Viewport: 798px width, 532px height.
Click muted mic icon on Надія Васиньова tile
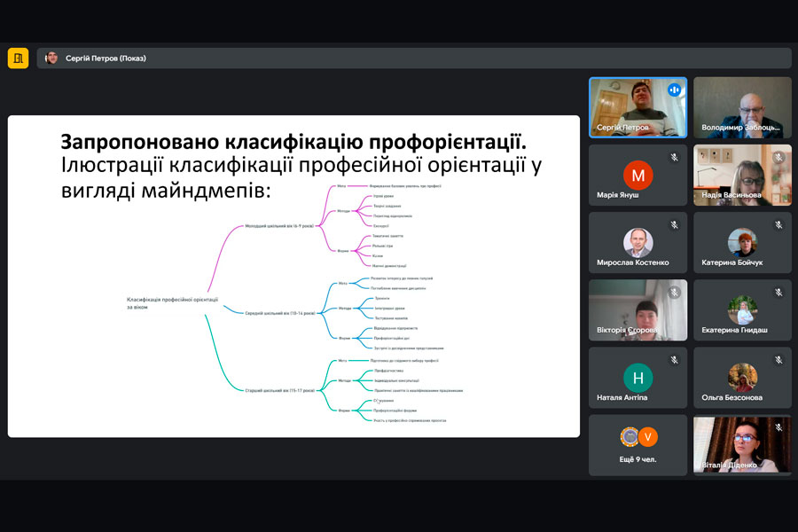pos(778,157)
